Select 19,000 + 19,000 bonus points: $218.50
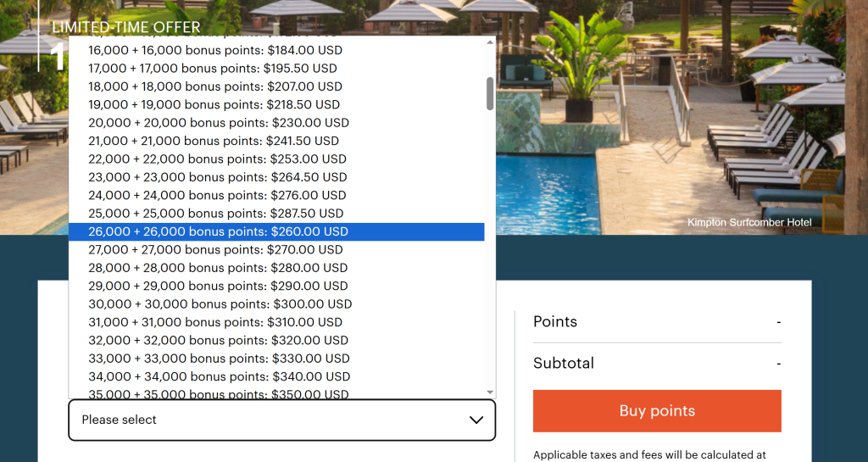 tap(214, 104)
